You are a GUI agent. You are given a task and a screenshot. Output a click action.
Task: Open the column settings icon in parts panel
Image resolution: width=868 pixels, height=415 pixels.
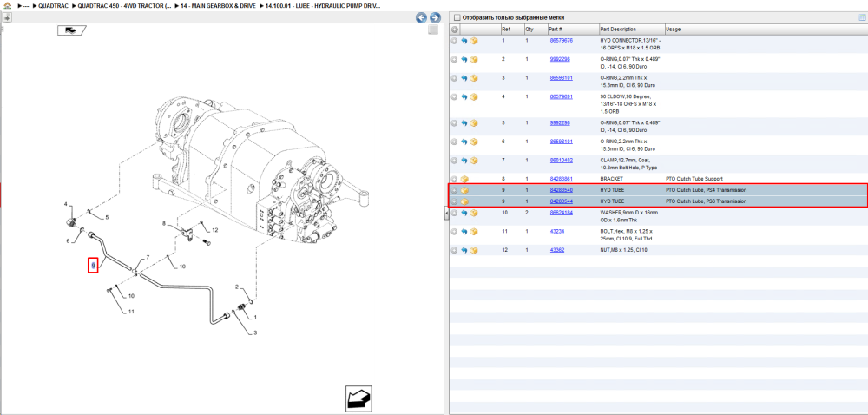[x=861, y=17]
